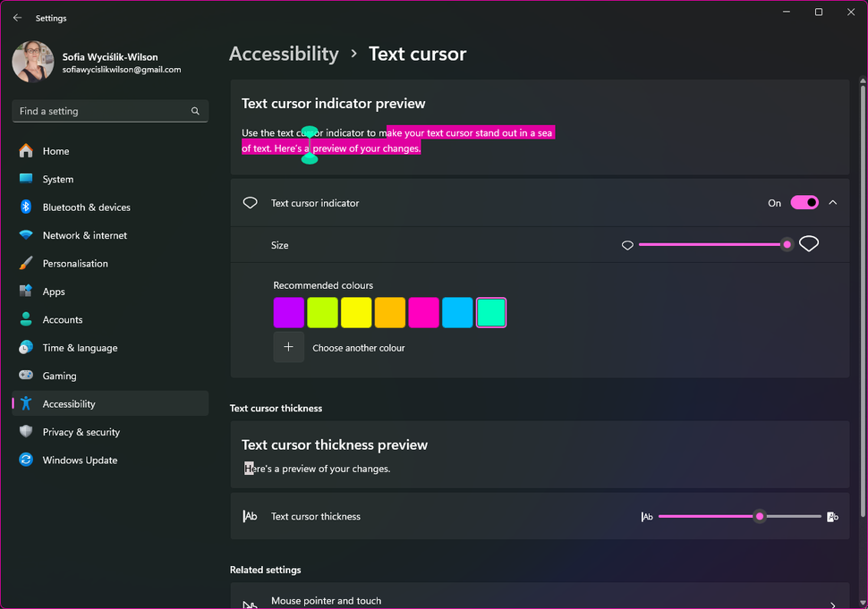Click the Windows Update icon

(x=26, y=460)
